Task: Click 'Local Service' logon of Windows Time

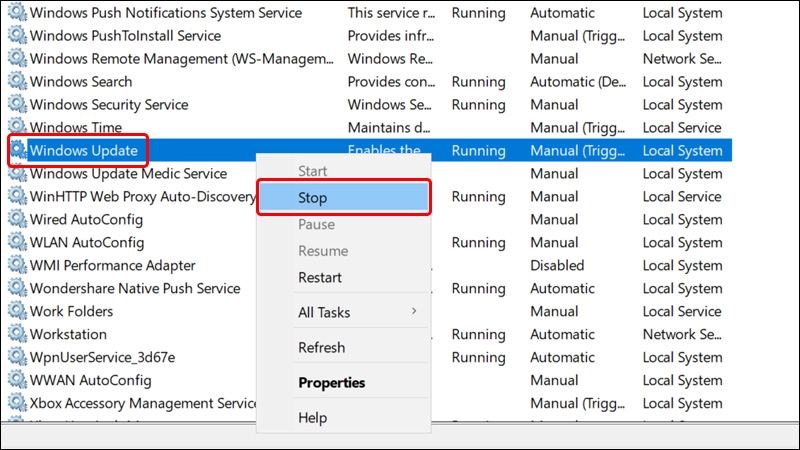Action: pos(682,128)
